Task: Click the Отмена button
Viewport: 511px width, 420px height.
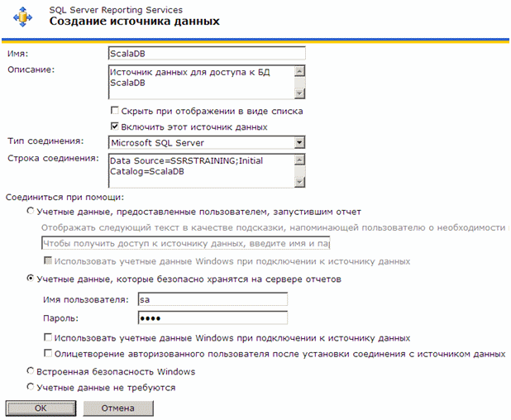Action: [118, 408]
